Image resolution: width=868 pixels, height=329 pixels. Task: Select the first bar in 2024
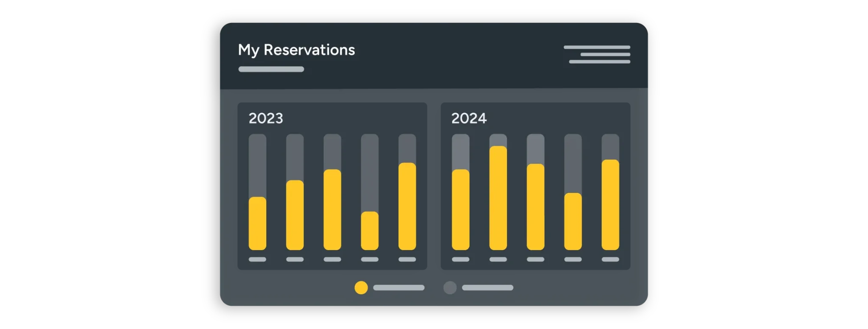(x=461, y=209)
